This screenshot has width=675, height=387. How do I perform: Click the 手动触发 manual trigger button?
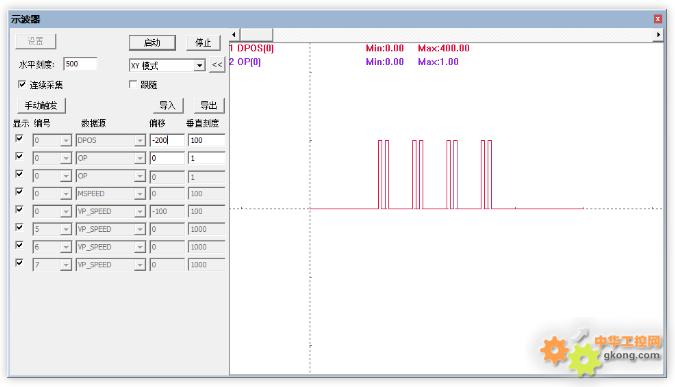41,105
